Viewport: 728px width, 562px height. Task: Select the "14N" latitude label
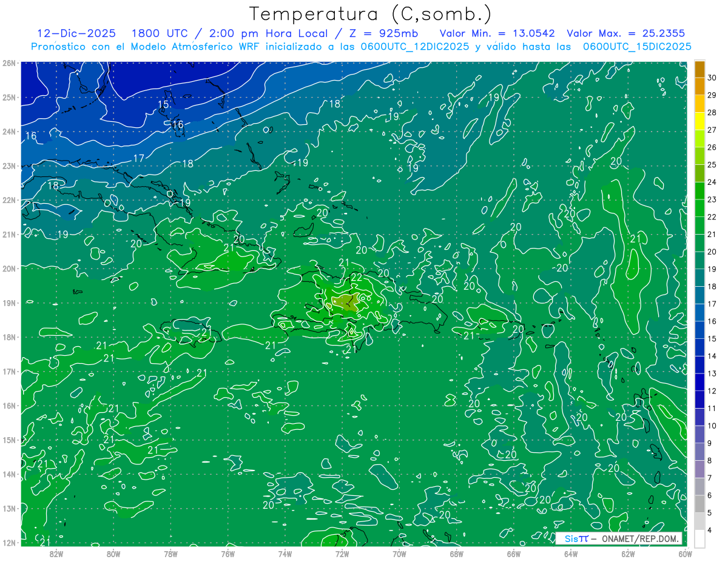pos(9,474)
